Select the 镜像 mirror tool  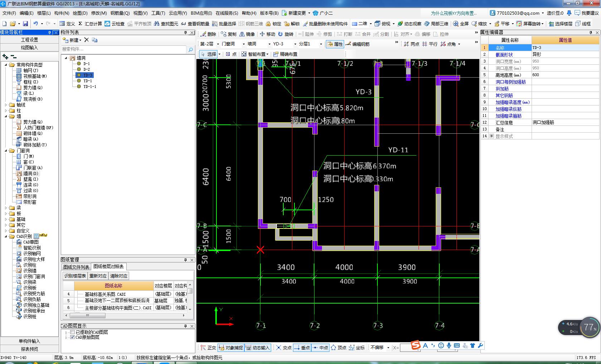[x=247, y=34]
